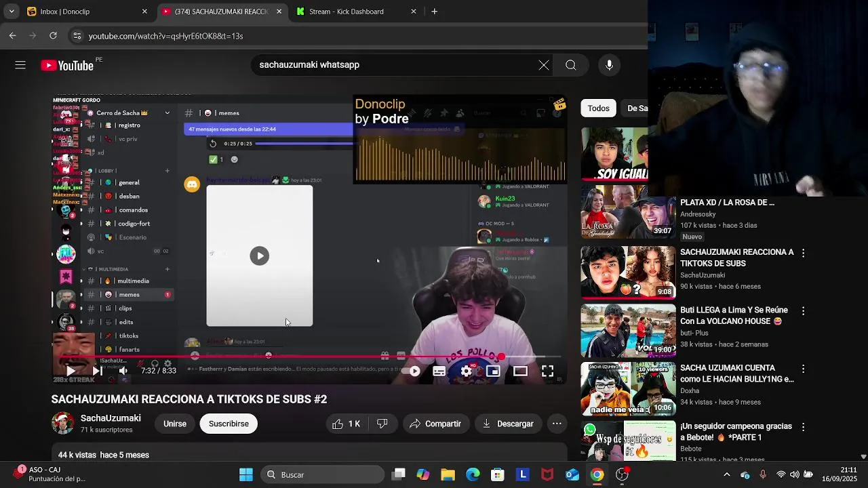Switch to miniplayer mode

(x=493, y=371)
